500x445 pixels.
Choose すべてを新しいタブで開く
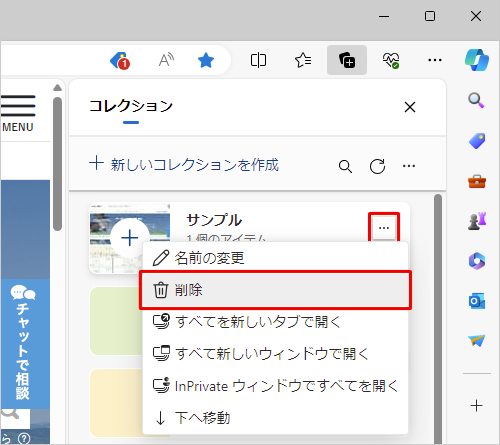[x=275, y=322]
